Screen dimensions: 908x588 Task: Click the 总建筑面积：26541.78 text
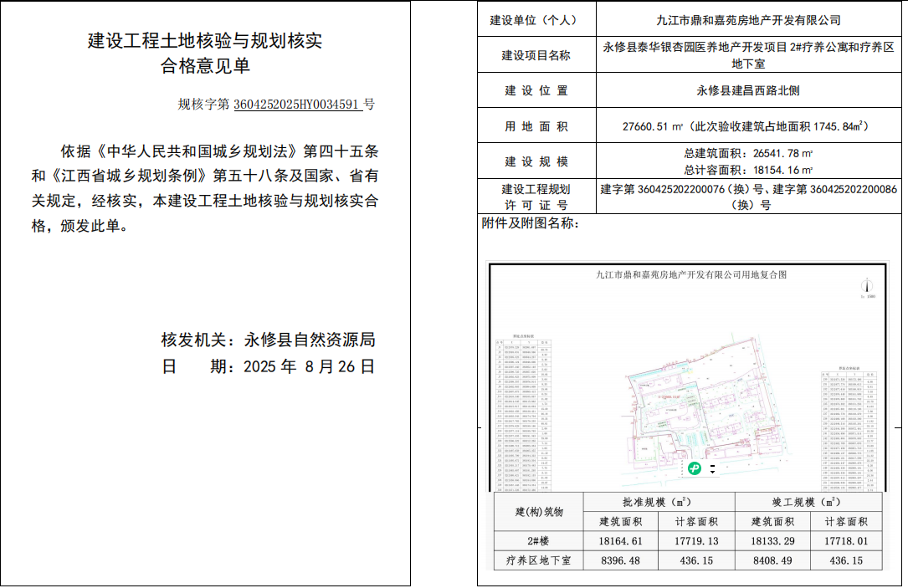pyautogui.click(x=747, y=153)
